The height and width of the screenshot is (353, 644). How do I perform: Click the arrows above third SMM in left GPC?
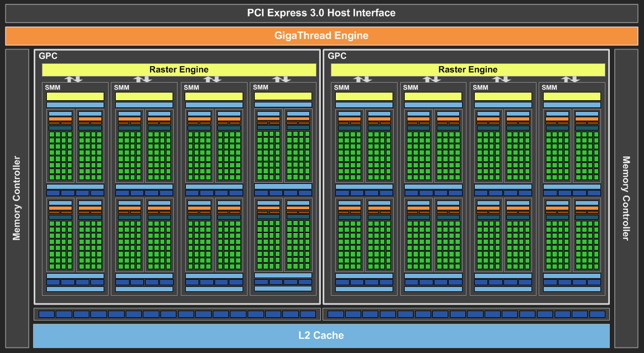[212, 79]
